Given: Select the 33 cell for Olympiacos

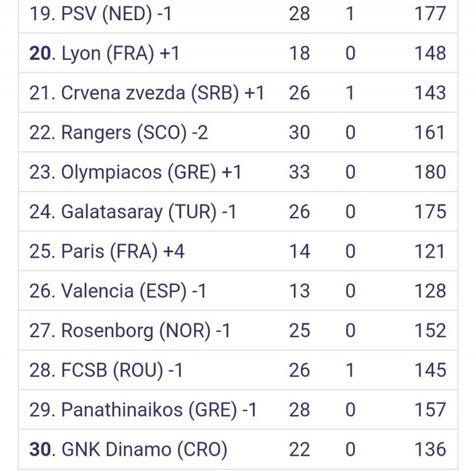Looking at the screenshot, I should pos(299,172).
